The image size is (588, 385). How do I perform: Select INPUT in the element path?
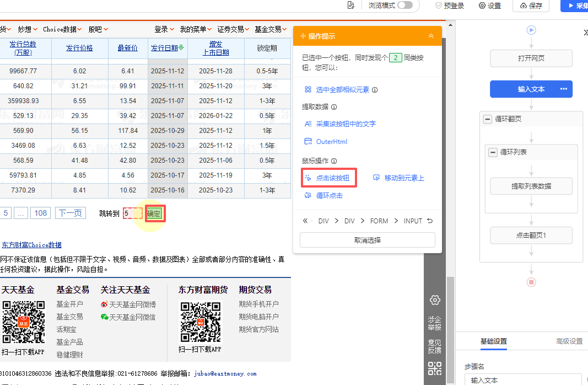[413, 221]
